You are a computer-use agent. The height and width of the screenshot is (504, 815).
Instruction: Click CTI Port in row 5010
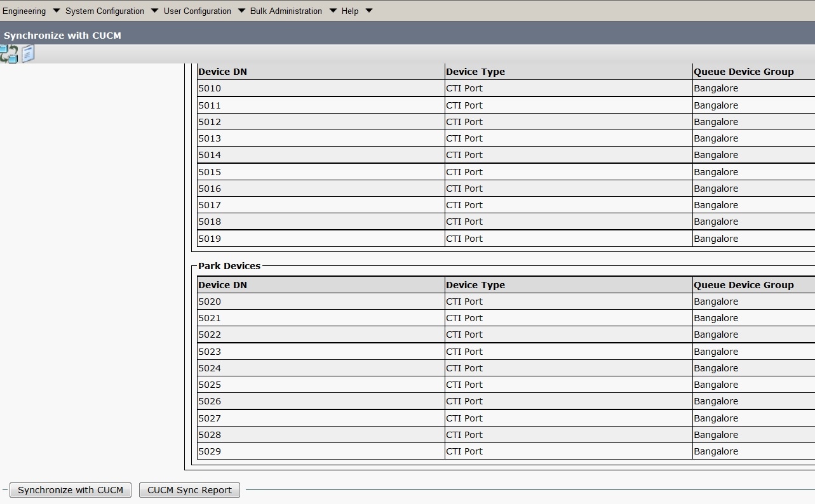[x=464, y=88]
